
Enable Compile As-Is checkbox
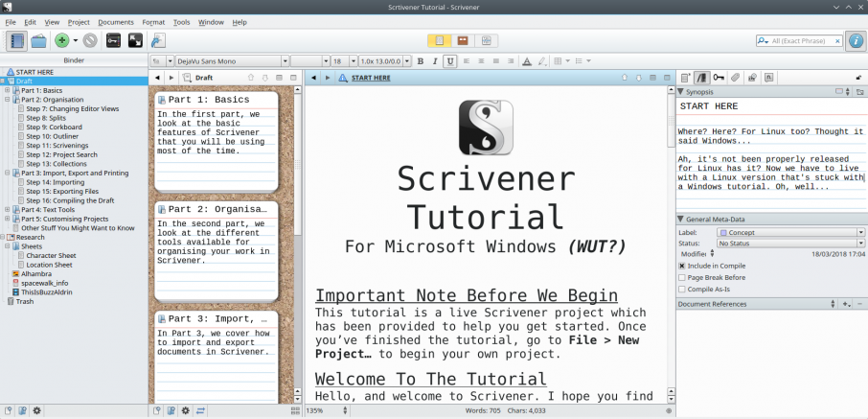tap(682, 290)
